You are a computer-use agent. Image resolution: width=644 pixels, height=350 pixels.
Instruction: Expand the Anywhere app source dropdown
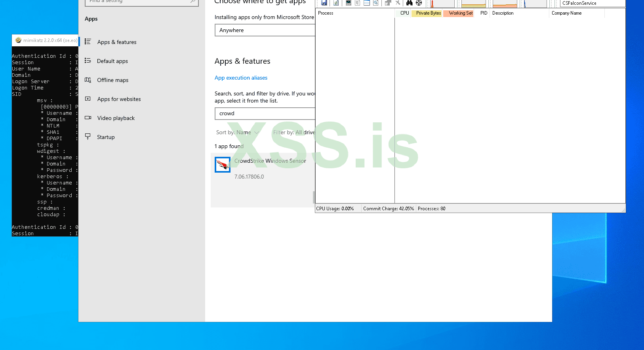pos(265,30)
